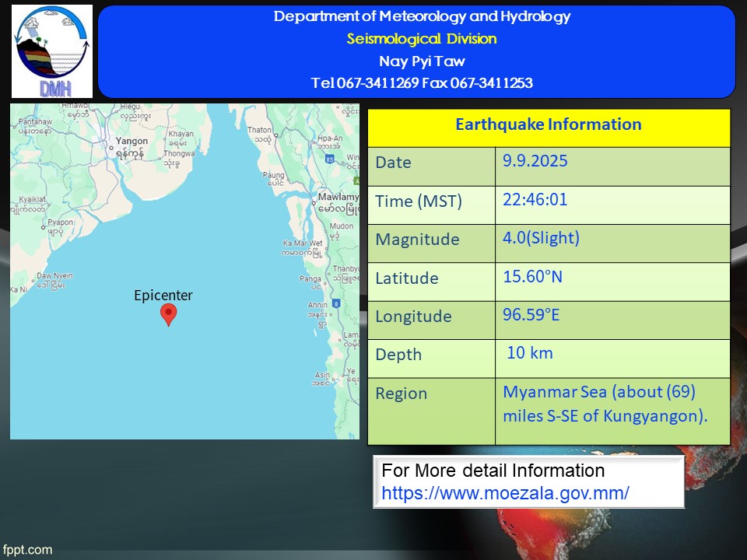
Task: Click the Region description text
Action: (605, 404)
